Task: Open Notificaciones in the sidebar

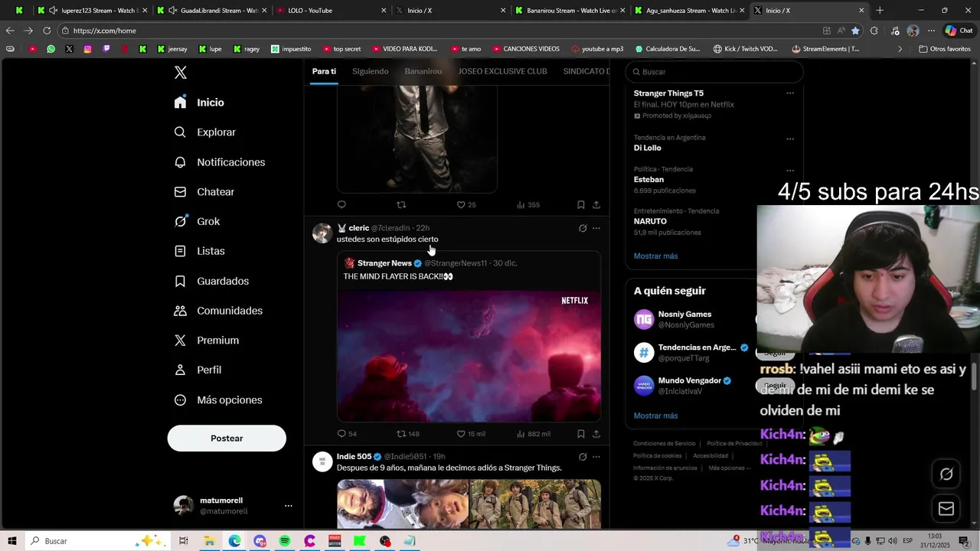Action: tap(219, 162)
